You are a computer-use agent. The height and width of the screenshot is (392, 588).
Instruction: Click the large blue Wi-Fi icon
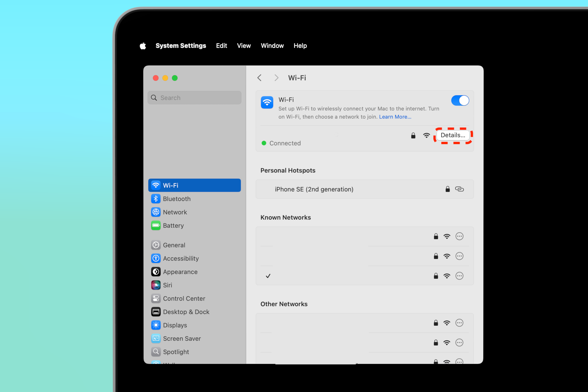[267, 103]
